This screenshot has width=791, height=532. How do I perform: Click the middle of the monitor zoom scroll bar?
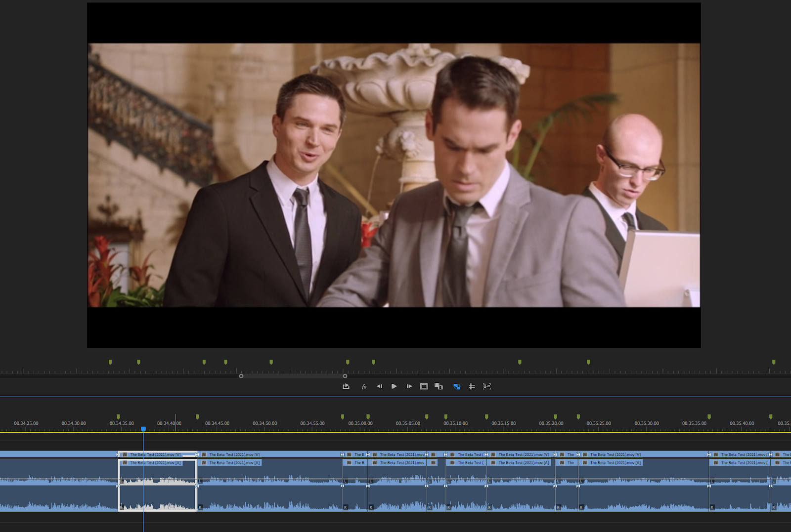coord(293,376)
